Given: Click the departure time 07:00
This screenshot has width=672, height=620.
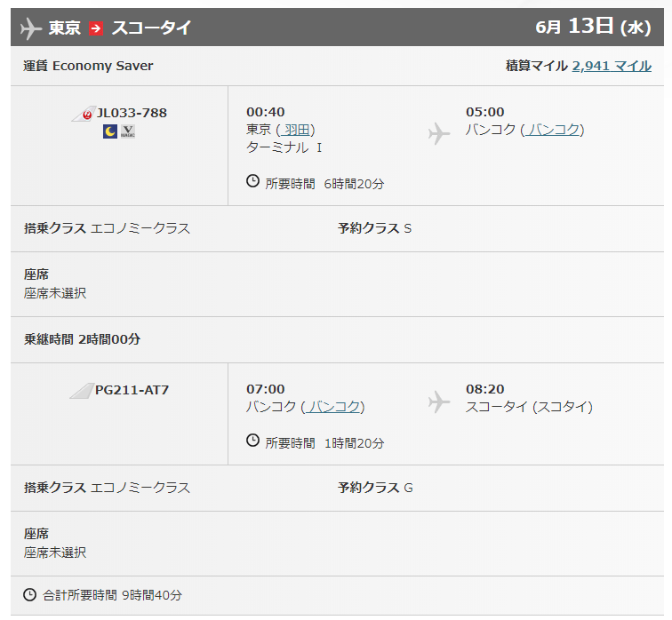Looking at the screenshot, I should (x=265, y=389).
